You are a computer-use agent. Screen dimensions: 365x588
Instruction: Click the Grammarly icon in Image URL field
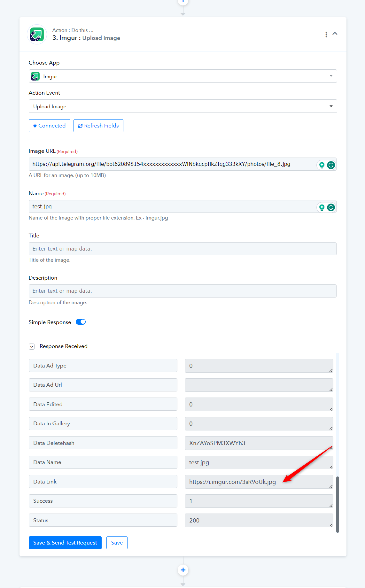point(331,165)
